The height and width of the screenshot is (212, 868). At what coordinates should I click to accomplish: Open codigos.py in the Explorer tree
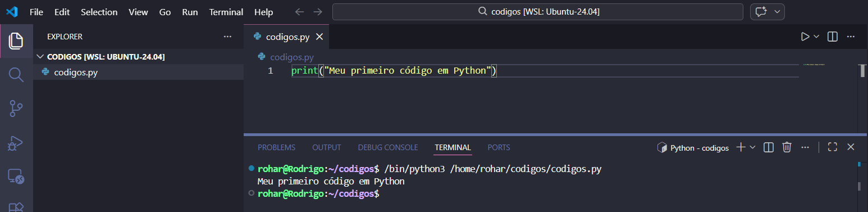pyautogui.click(x=138, y=72)
